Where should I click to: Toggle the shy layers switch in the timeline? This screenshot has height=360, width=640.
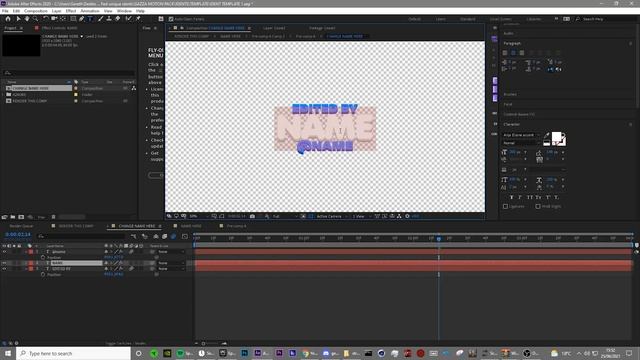click(x=156, y=236)
